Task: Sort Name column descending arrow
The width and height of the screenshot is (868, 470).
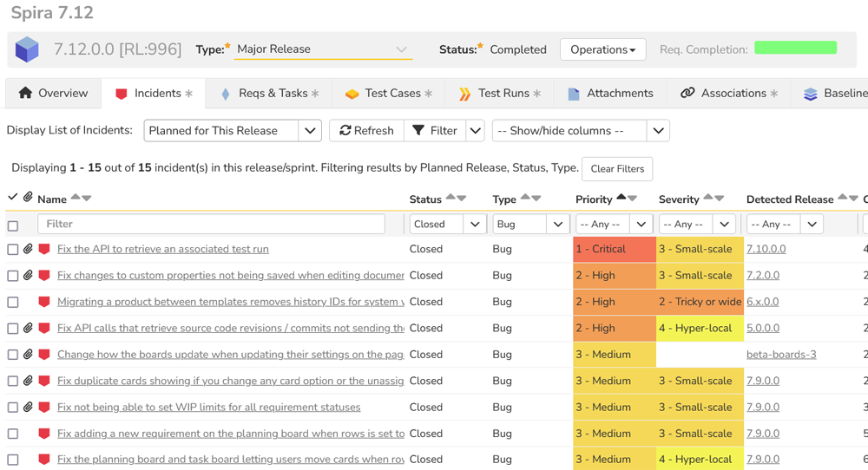Action: coord(86,198)
